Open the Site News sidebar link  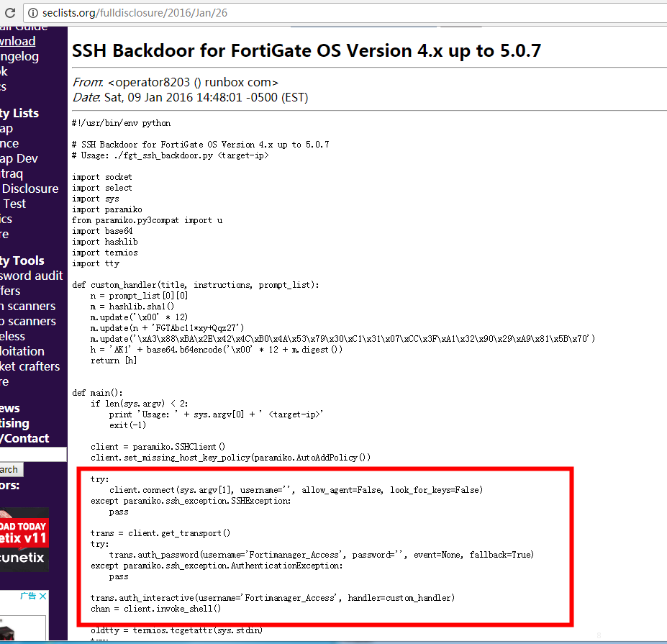(10, 409)
